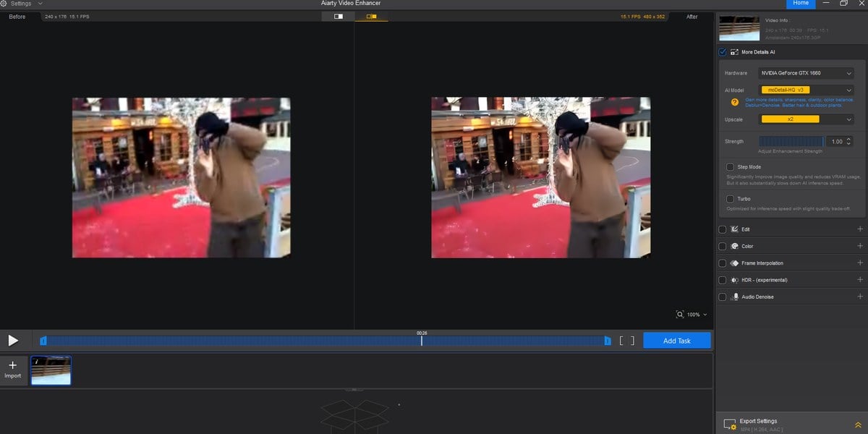Enable the HDR experimental checkbox
This screenshot has width=868, height=434.
723,280
